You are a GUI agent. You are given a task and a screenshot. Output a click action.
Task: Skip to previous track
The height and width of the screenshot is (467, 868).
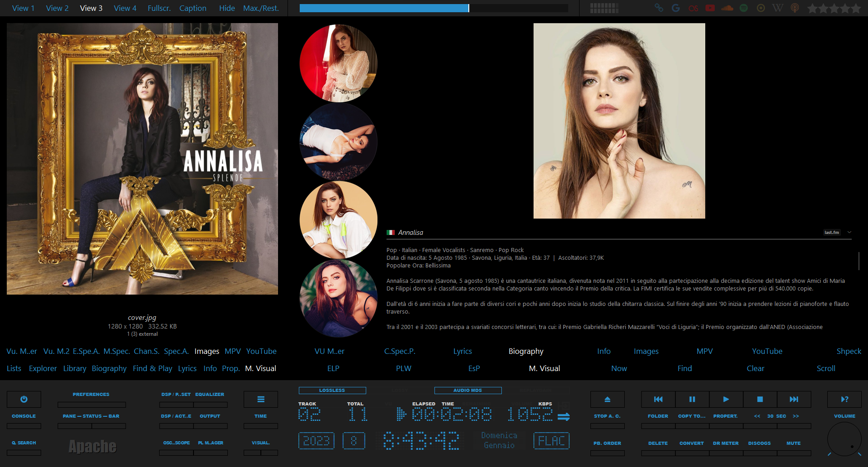658,399
